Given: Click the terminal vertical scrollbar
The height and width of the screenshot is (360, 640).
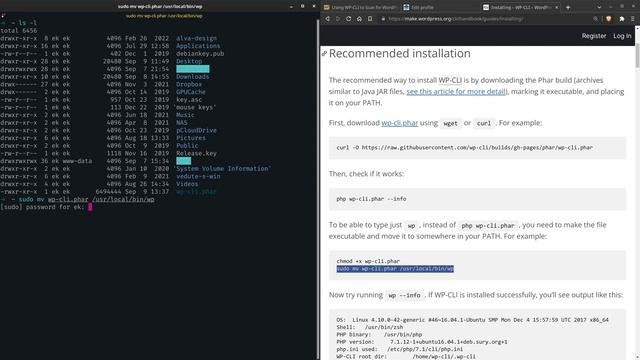Looking at the screenshot, I should point(318,188).
